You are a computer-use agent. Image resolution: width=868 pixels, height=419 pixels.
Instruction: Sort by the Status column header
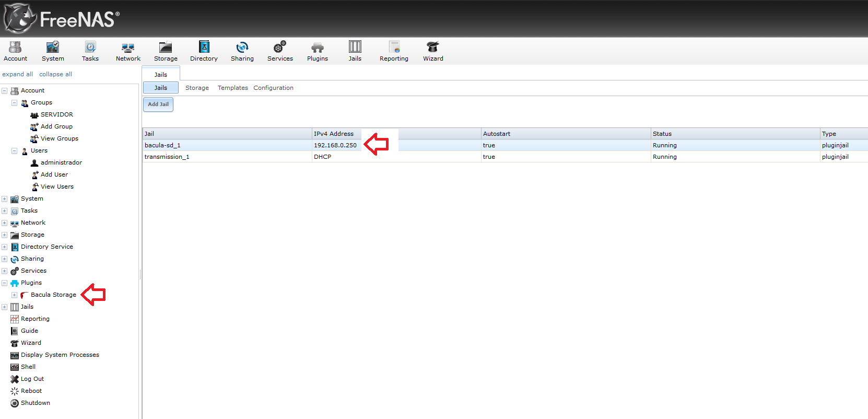tap(735, 134)
